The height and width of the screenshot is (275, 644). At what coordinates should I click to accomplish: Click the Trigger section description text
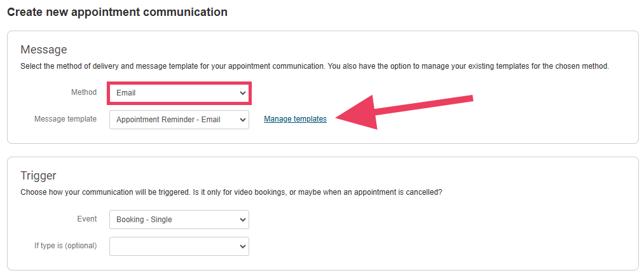(x=231, y=192)
